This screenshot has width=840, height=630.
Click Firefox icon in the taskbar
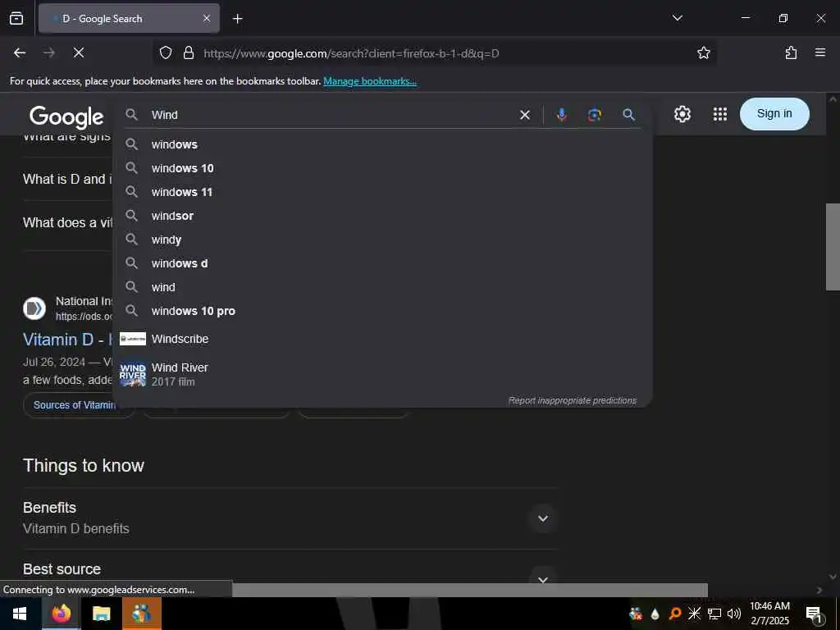click(61, 614)
